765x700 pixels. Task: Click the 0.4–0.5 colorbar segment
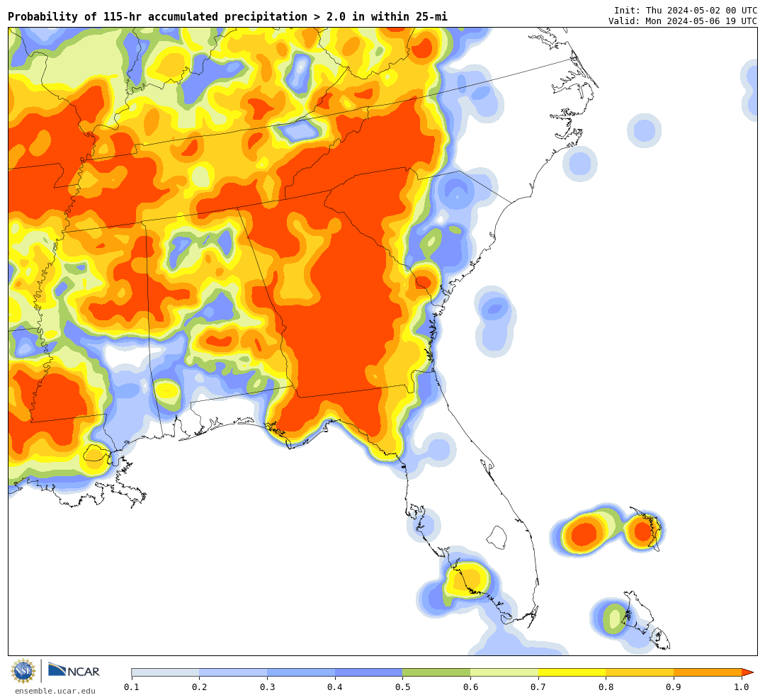(369, 672)
